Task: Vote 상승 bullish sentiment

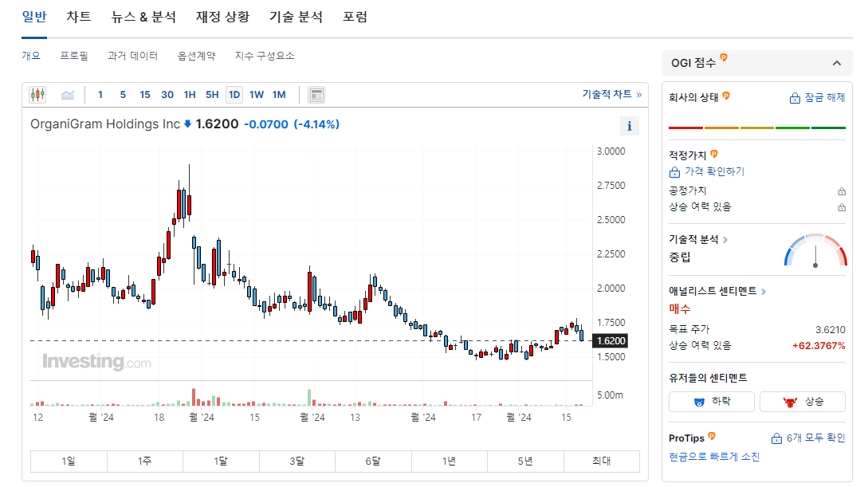Action: coord(803,402)
